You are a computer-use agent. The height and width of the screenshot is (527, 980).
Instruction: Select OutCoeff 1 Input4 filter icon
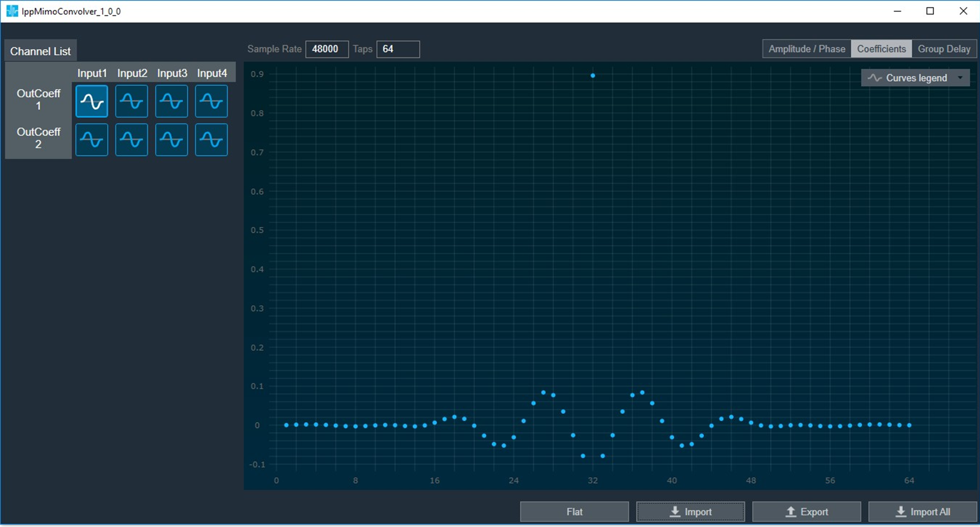pos(211,101)
